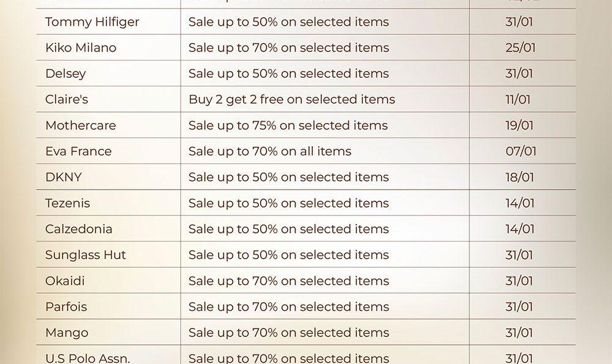Click the 25/01 end date
The width and height of the screenshot is (612, 364).
pyautogui.click(x=520, y=48)
